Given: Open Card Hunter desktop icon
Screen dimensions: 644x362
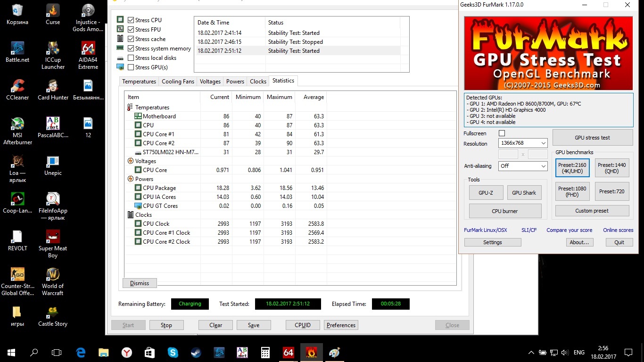Looking at the screenshot, I should click(x=53, y=90).
